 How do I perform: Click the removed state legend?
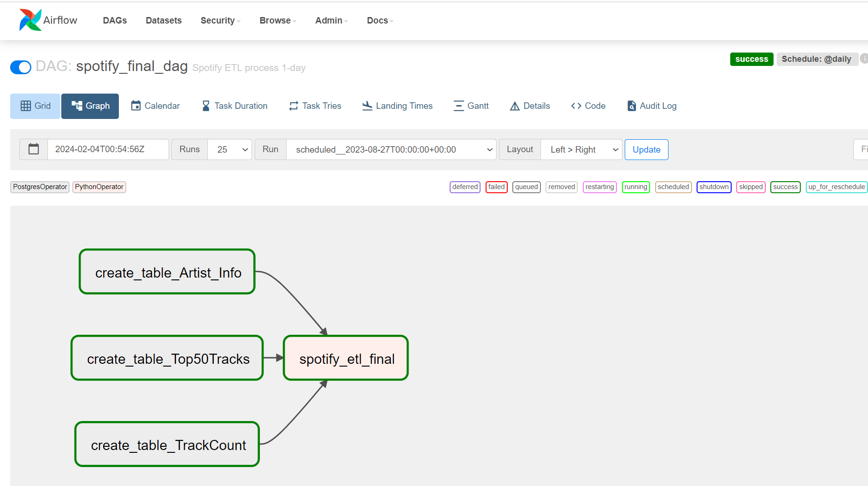(x=562, y=187)
